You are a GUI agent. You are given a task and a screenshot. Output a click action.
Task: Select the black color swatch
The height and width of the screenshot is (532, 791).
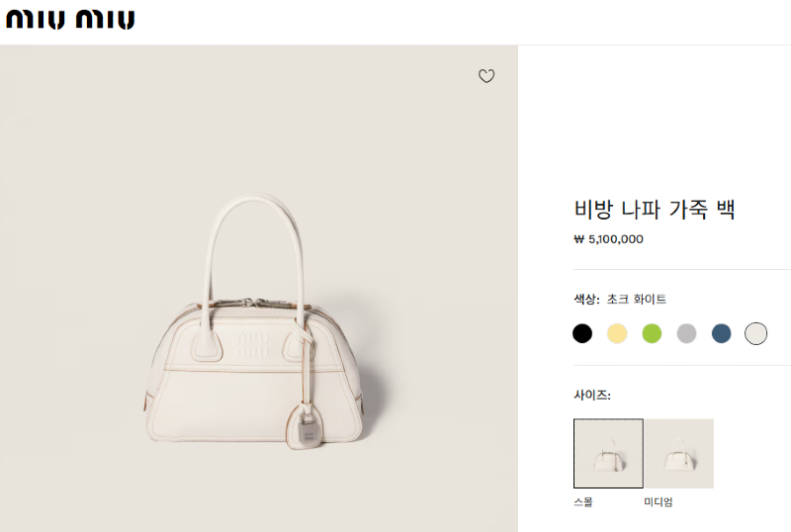582,333
